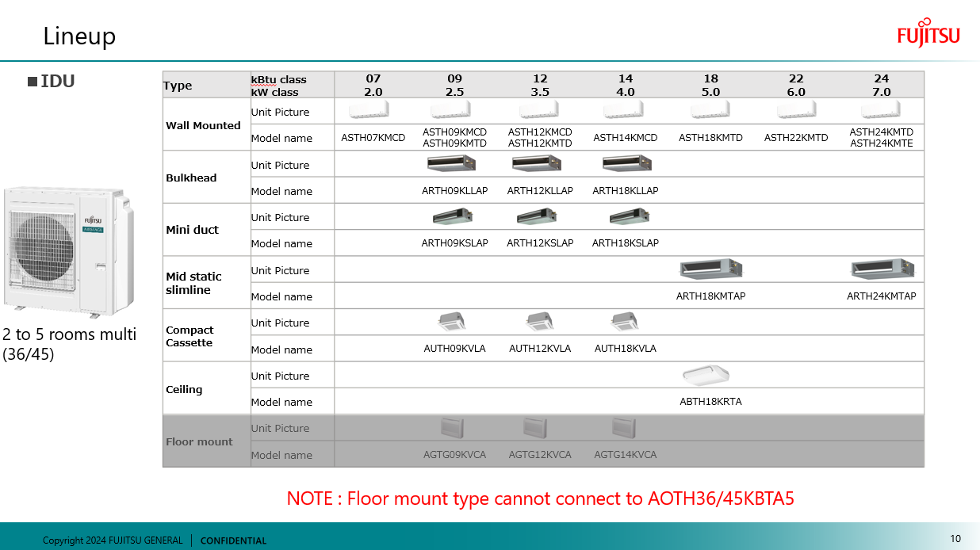Click the 'kW class' header label

click(x=275, y=92)
